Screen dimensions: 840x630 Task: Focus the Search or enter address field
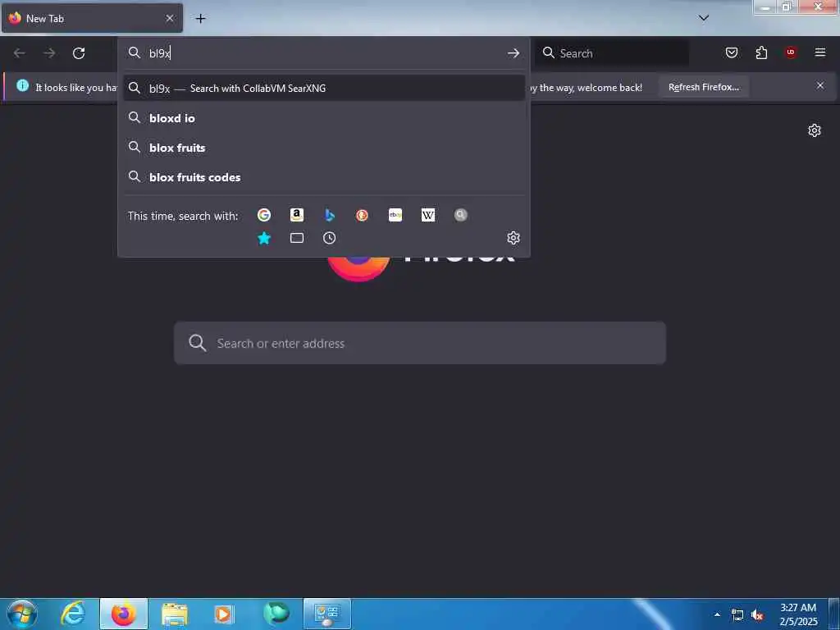click(420, 343)
